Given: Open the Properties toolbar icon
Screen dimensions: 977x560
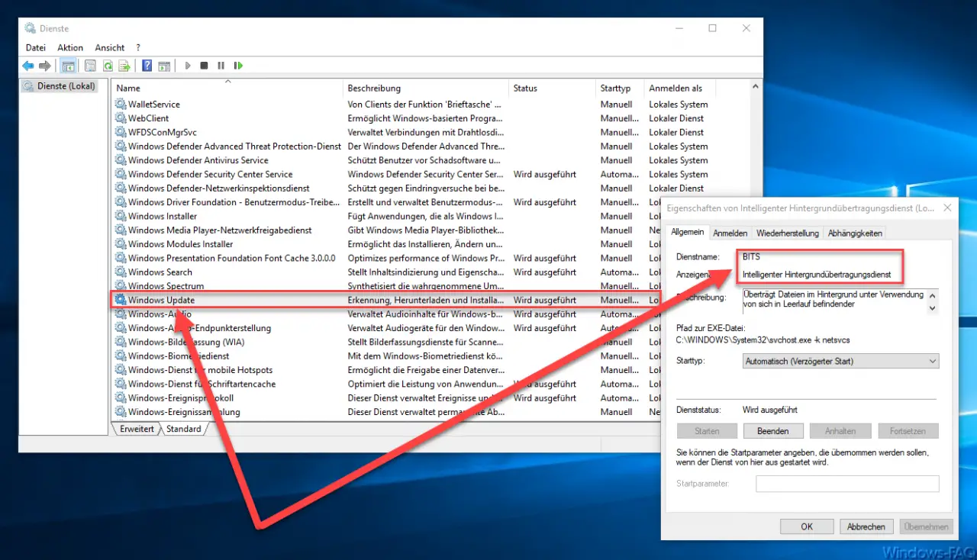Looking at the screenshot, I should click(x=90, y=66).
